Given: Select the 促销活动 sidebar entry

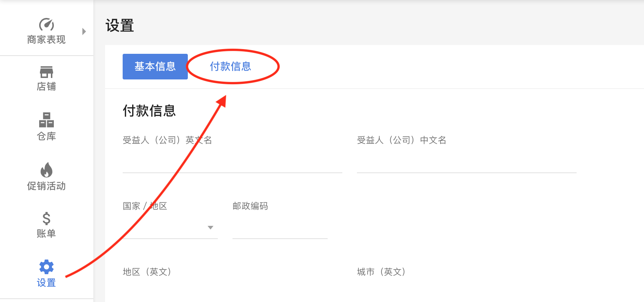Looking at the screenshot, I should click(46, 186).
